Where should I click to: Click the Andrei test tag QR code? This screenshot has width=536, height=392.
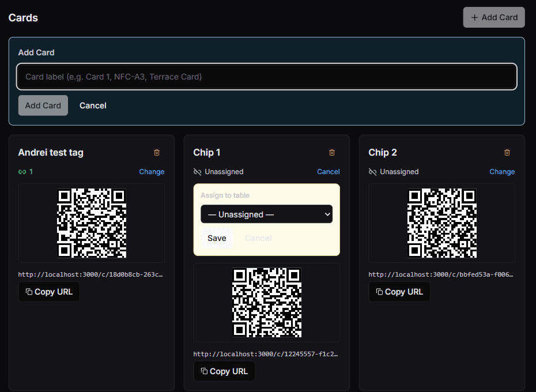tap(92, 223)
